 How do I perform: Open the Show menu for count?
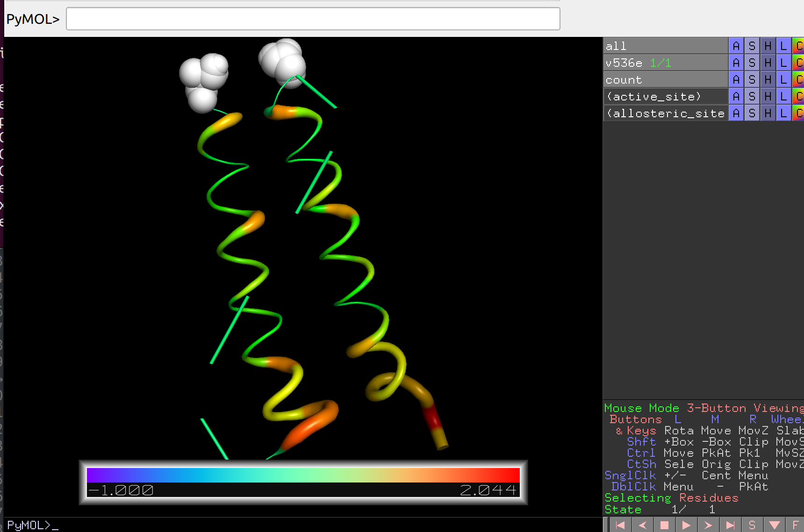(752, 79)
